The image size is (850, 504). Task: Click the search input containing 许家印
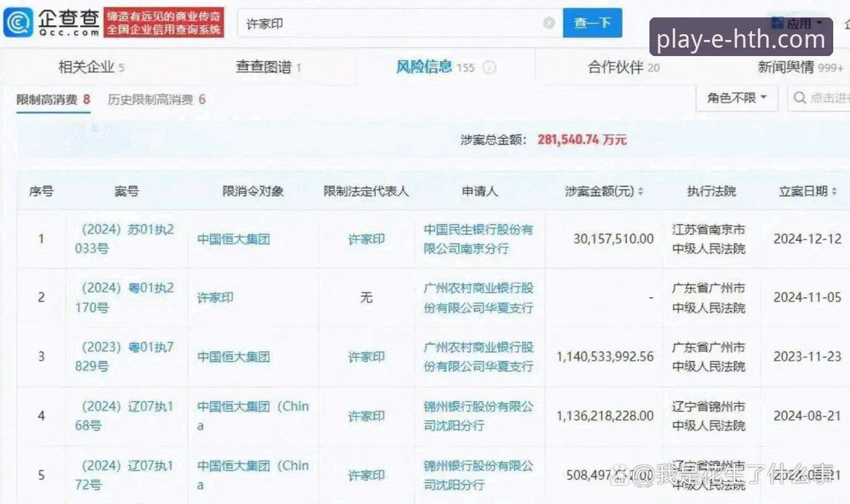[x=387, y=23]
